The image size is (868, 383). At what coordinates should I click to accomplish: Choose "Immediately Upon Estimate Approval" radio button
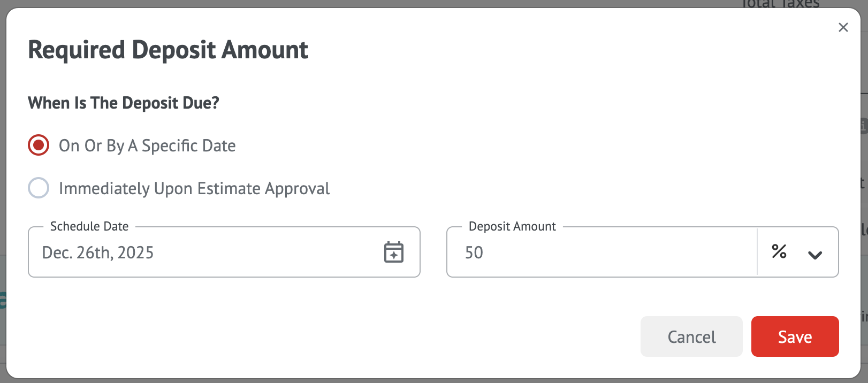click(x=39, y=188)
